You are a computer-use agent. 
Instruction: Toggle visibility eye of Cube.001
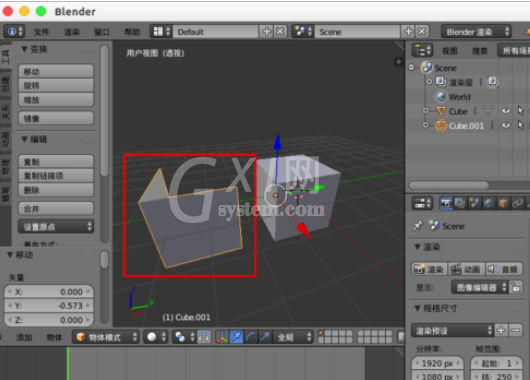tap(506, 125)
